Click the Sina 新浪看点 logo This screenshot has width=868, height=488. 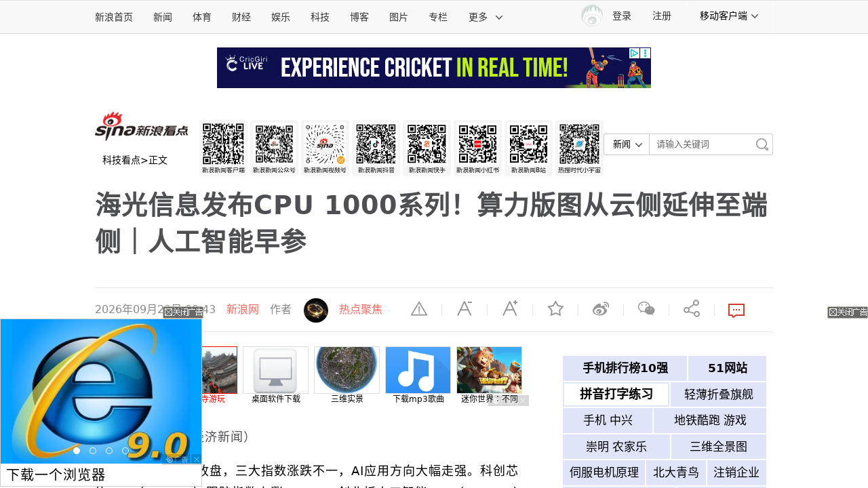pyautogui.click(x=142, y=127)
